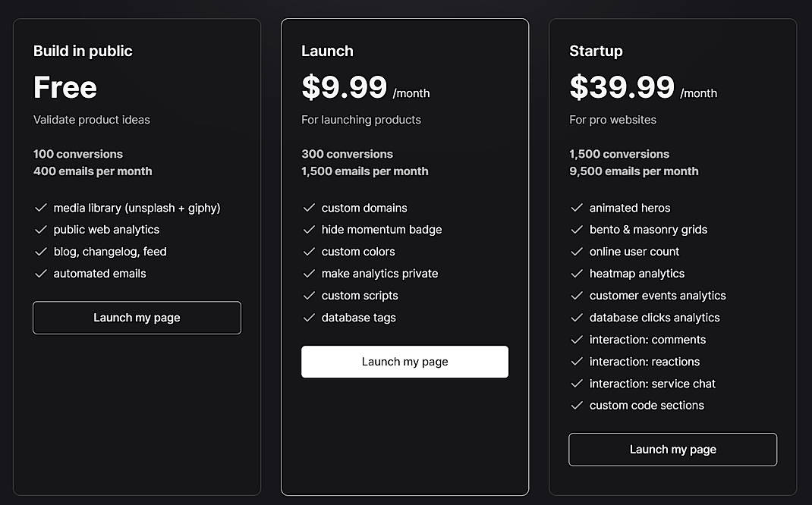The height and width of the screenshot is (505, 812).
Task: Click the $9.99 per month price
Action: tap(345, 86)
